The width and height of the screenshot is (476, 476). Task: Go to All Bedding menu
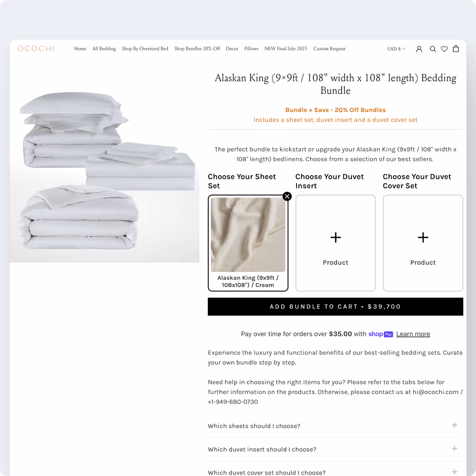pos(104,48)
